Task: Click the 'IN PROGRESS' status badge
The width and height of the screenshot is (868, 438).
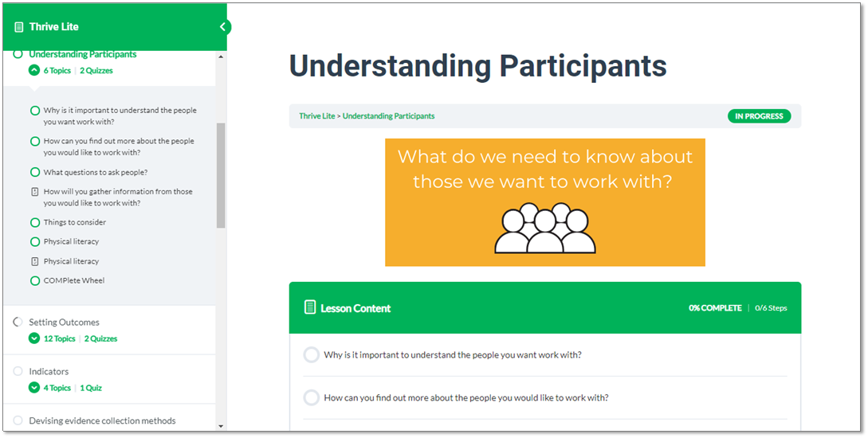Action: (759, 116)
